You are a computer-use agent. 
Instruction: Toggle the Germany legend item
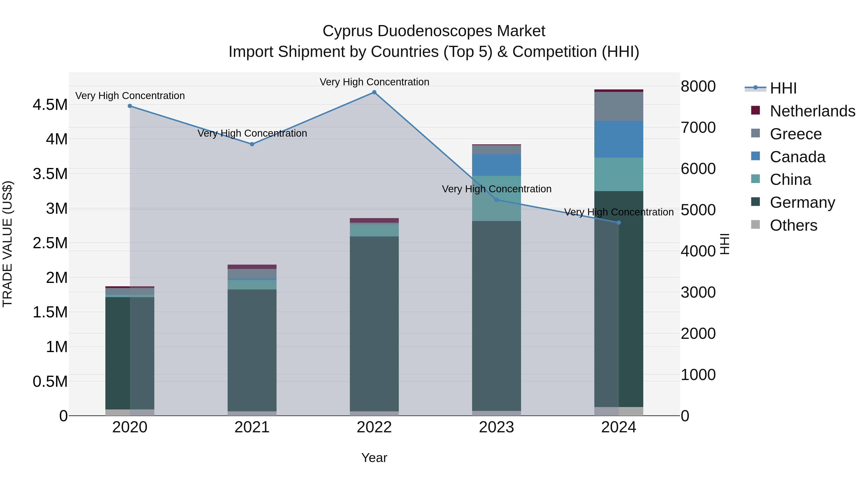click(x=793, y=202)
